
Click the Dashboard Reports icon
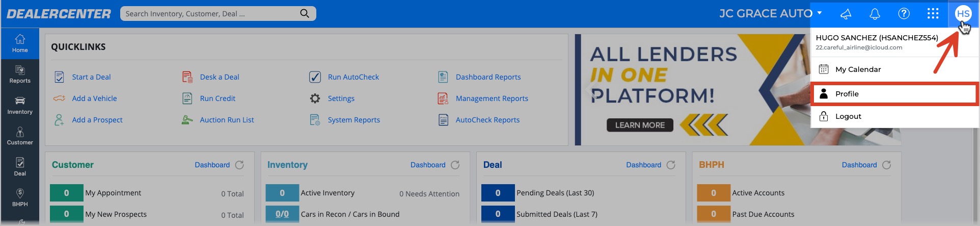coord(443,77)
